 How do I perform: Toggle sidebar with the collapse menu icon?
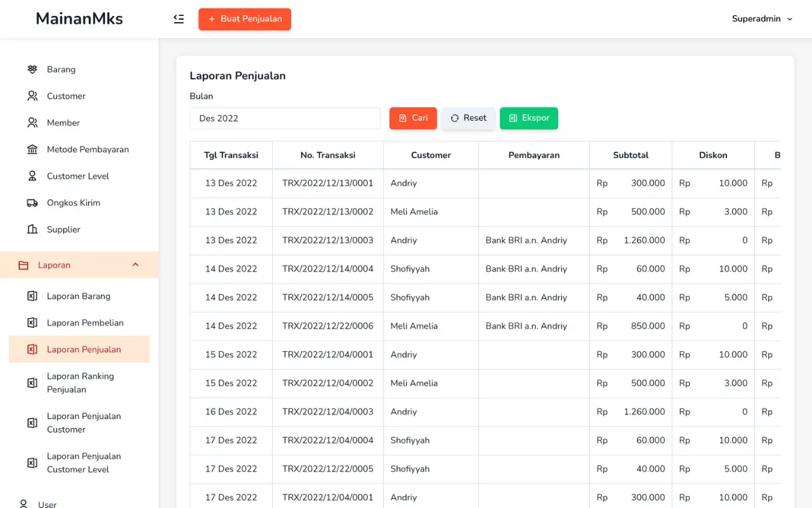point(179,19)
